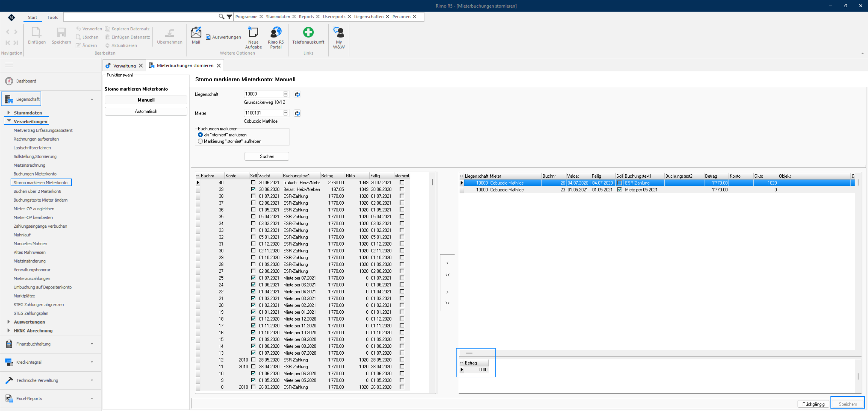868x411 pixels.
Task: Expand the HKNK-Abrechnung tree node
Action: coord(8,330)
